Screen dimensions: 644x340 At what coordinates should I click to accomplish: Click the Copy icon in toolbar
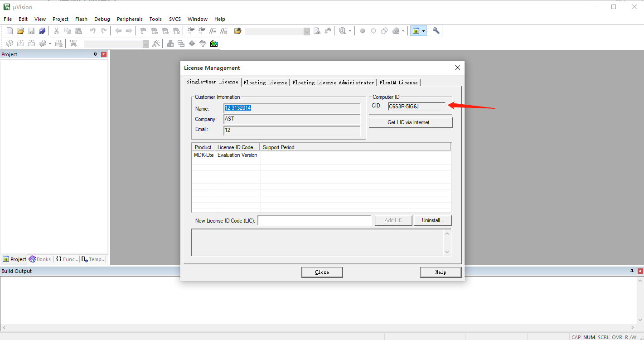click(x=68, y=31)
